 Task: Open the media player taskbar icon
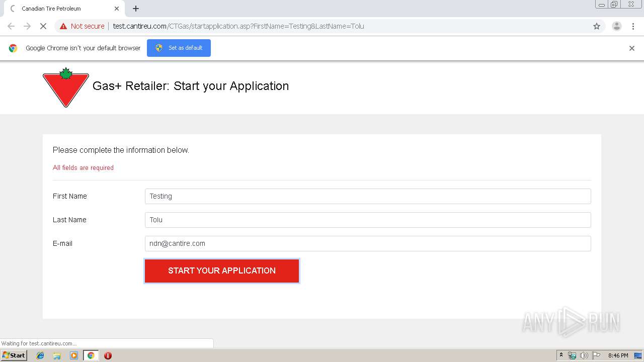tap(74, 355)
